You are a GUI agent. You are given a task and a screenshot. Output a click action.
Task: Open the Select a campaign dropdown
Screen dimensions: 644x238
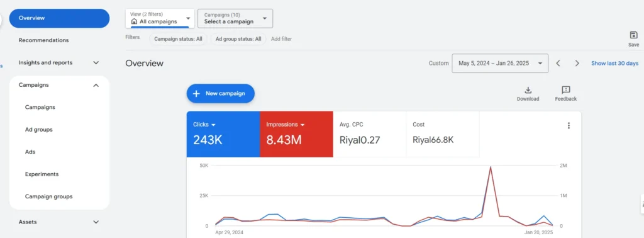point(235,18)
